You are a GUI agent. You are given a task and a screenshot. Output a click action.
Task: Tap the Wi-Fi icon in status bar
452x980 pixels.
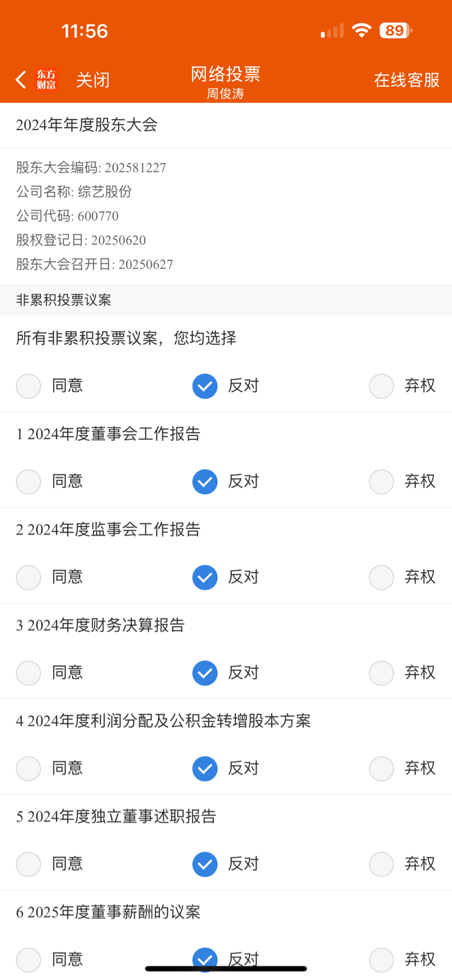[x=361, y=31]
